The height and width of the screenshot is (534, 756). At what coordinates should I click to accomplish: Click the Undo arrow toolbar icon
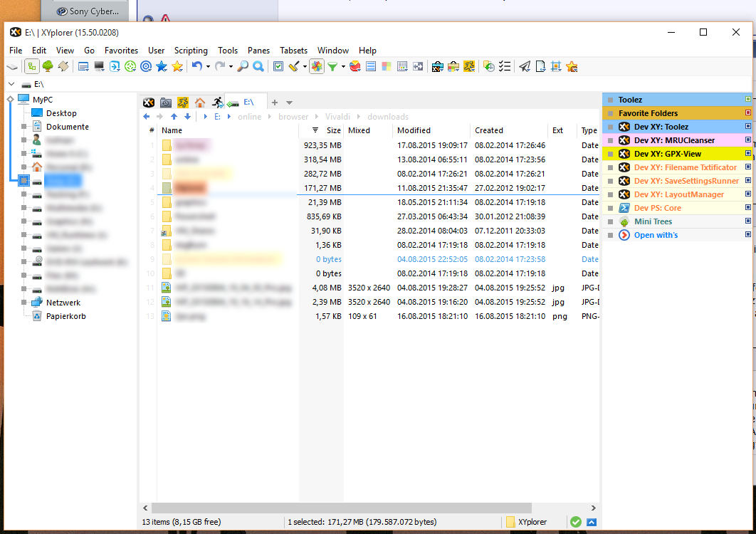(x=196, y=66)
